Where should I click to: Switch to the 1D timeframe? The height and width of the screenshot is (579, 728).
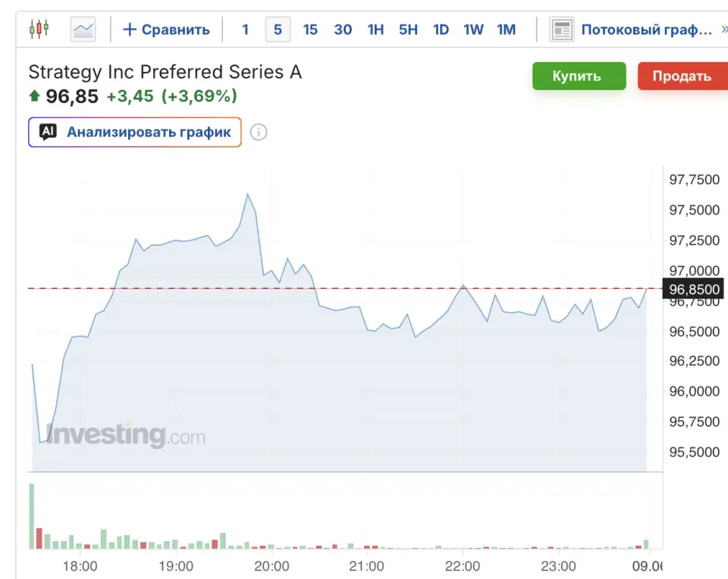tap(441, 30)
